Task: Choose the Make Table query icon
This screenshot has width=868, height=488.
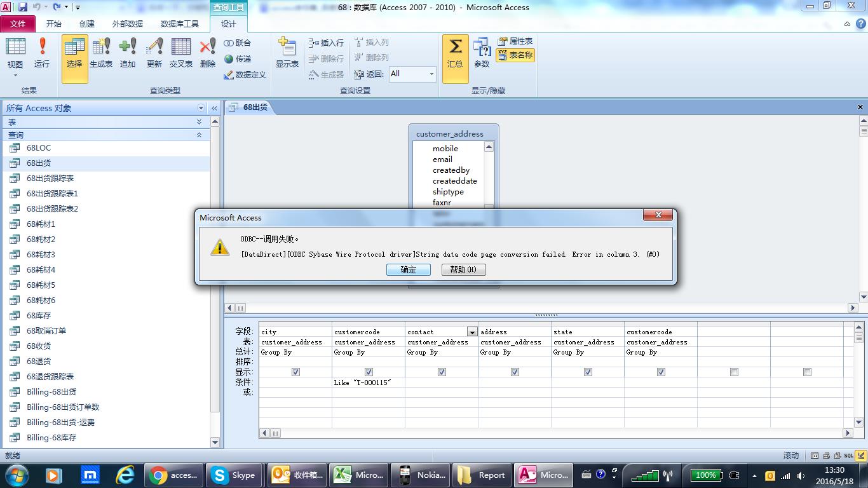Action: point(101,53)
